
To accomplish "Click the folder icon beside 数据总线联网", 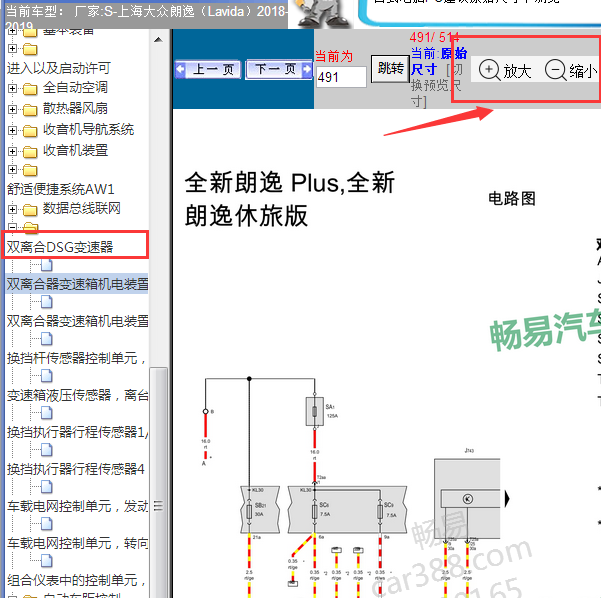I will [x=30, y=210].
